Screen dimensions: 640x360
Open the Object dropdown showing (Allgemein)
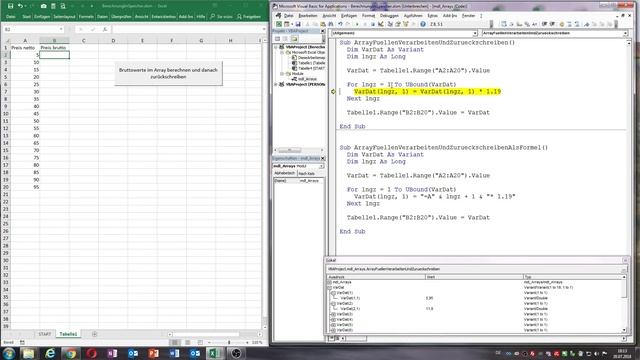(x=475, y=33)
